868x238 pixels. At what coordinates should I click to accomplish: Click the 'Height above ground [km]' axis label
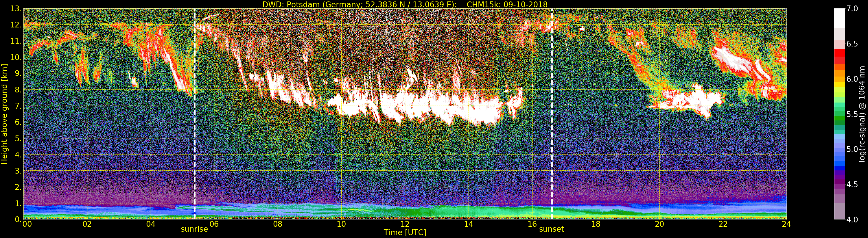pyautogui.click(x=4, y=114)
